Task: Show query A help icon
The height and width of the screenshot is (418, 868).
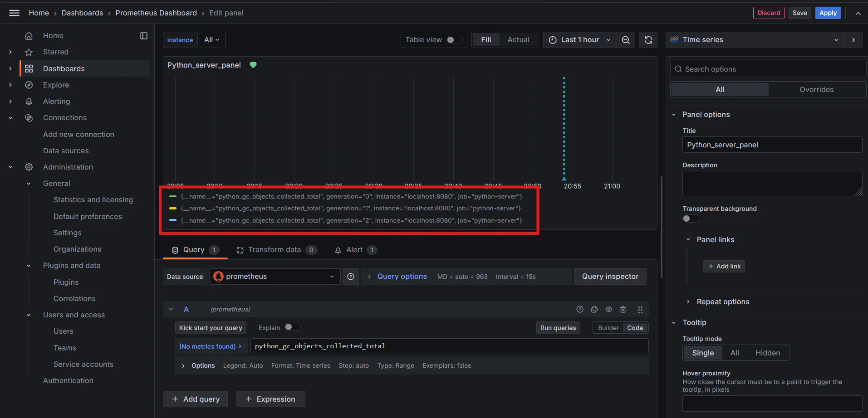Action: (x=580, y=309)
